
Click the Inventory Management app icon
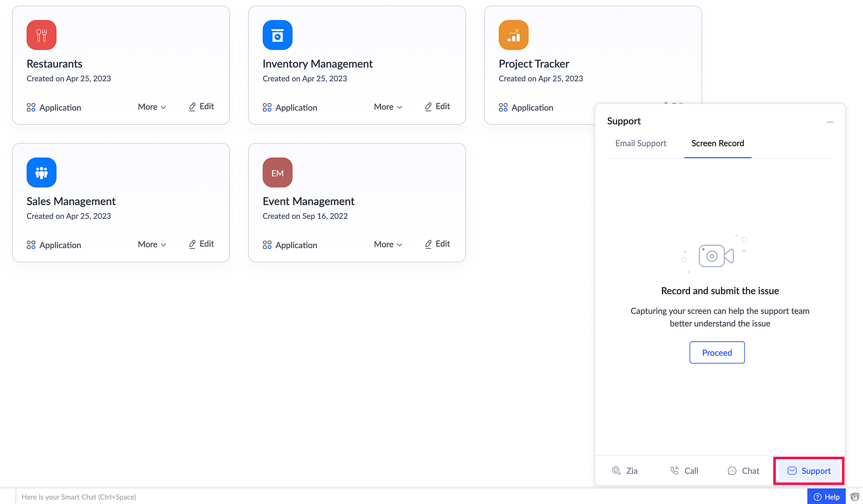click(x=277, y=35)
